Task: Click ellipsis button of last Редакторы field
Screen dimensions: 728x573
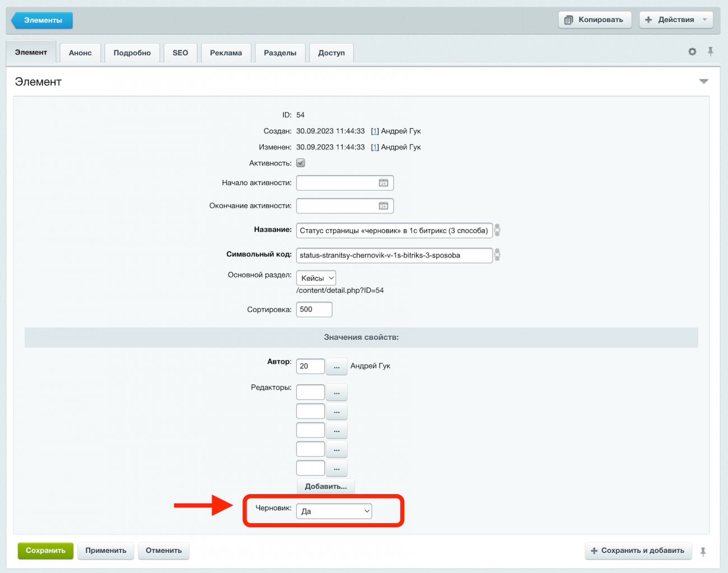Action: 337,468
